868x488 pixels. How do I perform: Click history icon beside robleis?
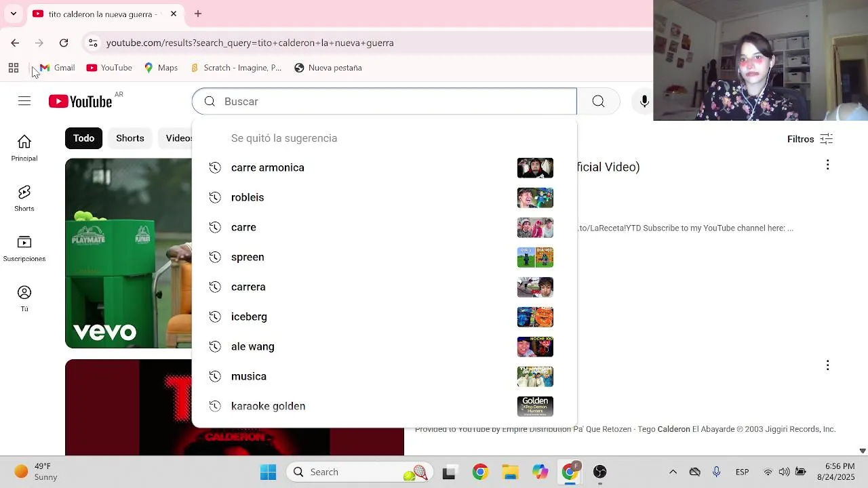(x=215, y=197)
